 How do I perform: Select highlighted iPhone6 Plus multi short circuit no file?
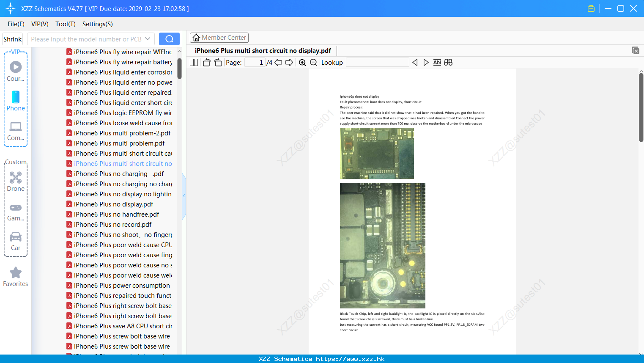click(x=119, y=164)
